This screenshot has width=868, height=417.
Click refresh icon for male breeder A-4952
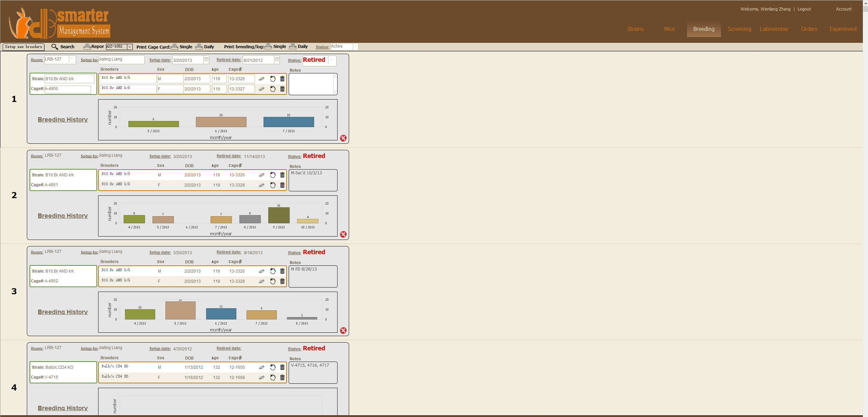click(x=273, y=271)
